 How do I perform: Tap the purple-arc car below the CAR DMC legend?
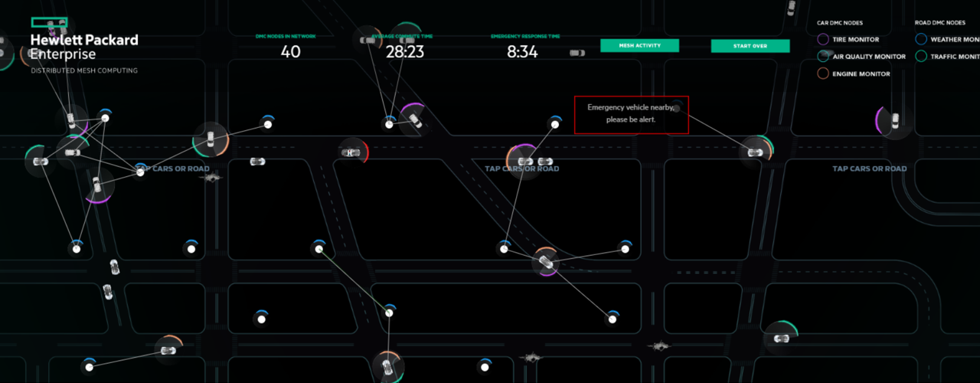893,119
